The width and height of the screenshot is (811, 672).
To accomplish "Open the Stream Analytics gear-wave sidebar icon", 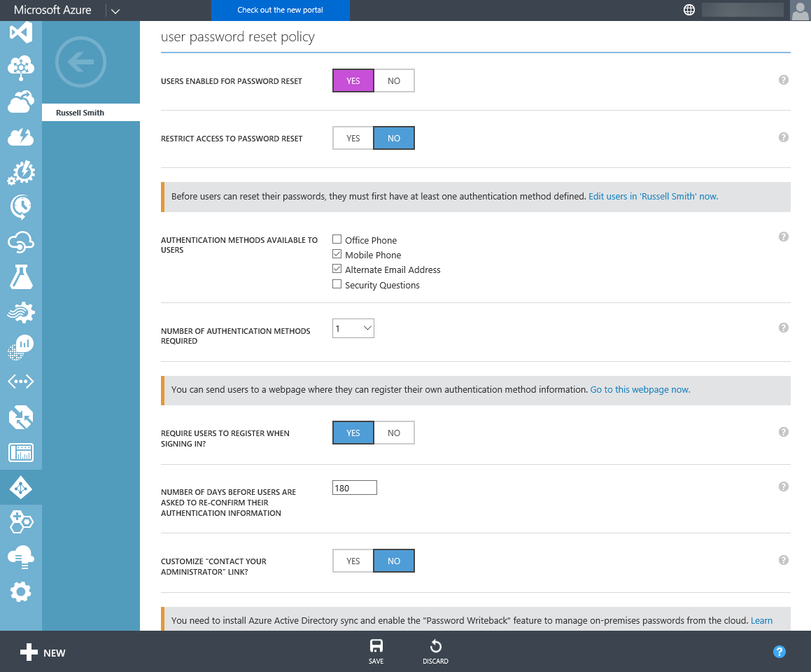I will (21, 312).
